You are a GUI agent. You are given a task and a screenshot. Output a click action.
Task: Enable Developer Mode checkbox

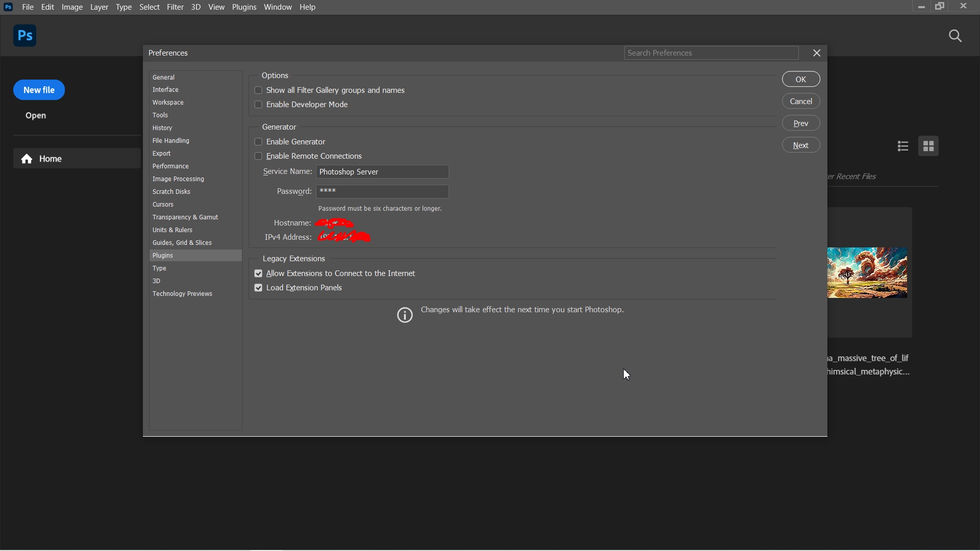[x=258, y=105]
